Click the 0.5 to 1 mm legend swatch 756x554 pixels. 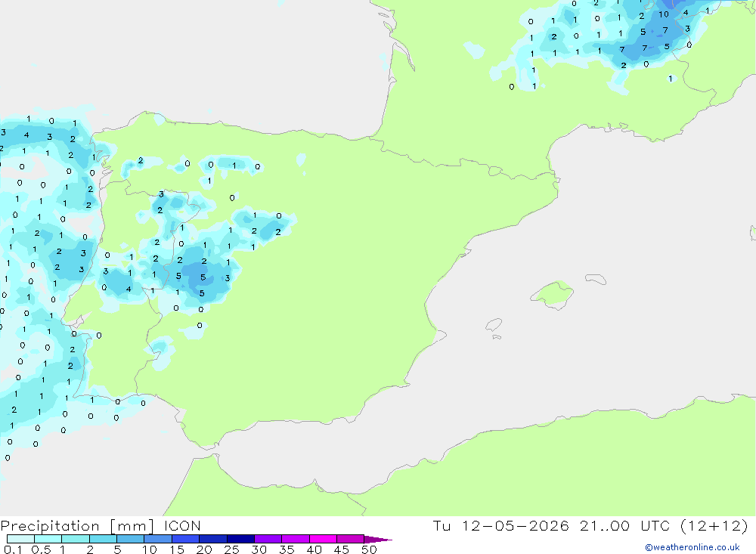(48, 539)
